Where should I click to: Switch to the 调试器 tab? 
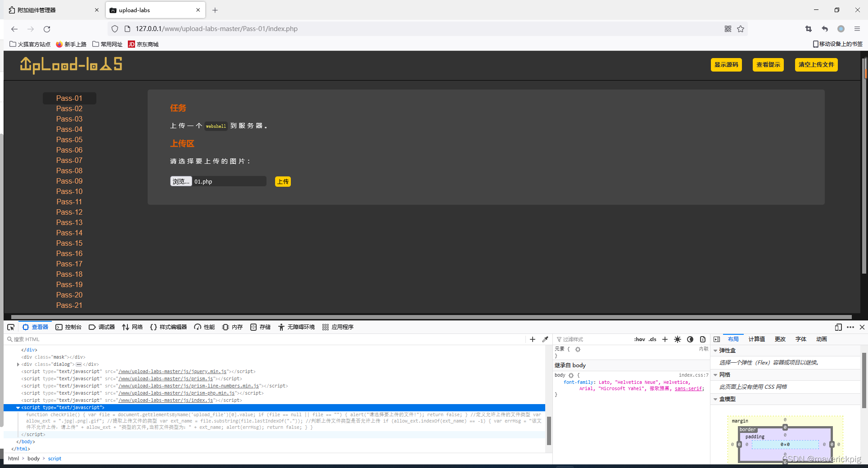102,327
